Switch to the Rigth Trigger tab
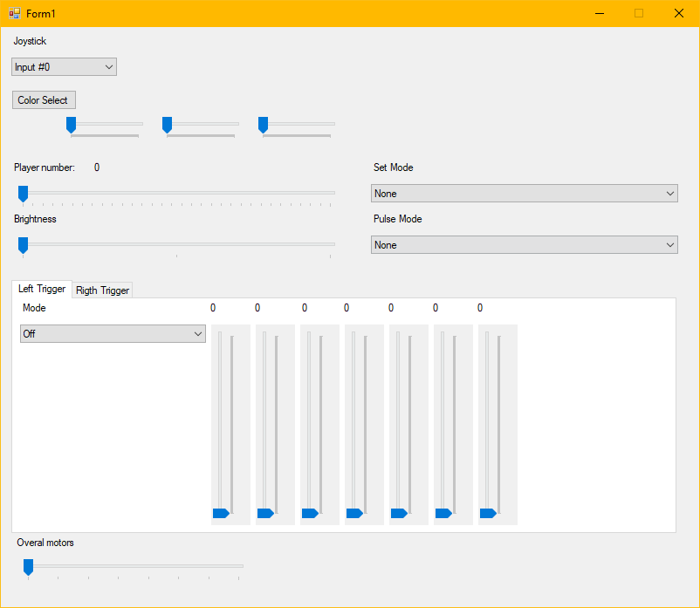Screen dimensions: 700x608 [x=102, y=290]
